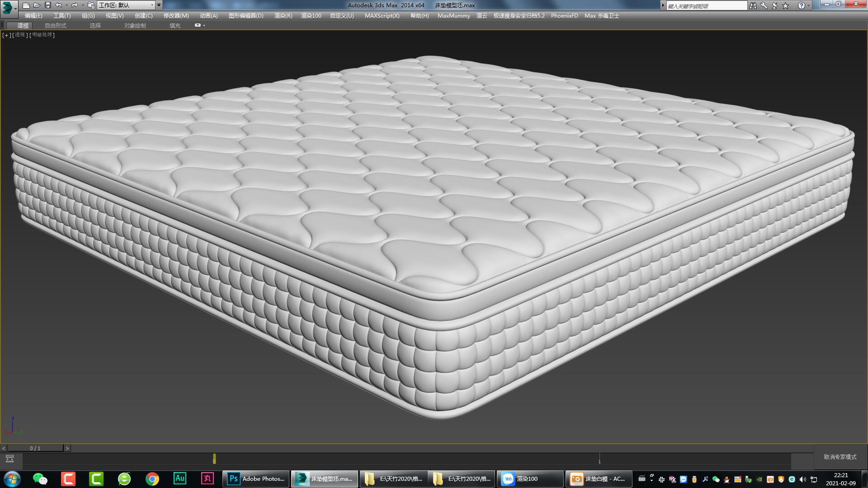Open NVIDIA settings from the system tray
Viewport: 868px width, 488px height.
(x=759, y=479)
